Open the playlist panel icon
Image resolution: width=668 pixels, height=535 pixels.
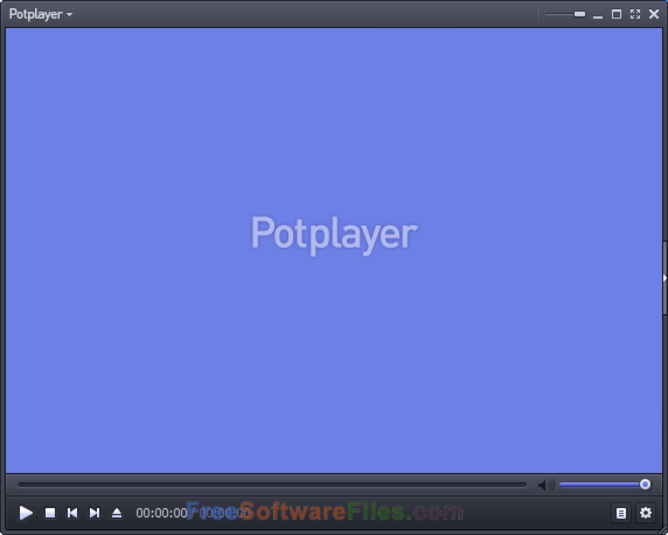coord(621,513)
